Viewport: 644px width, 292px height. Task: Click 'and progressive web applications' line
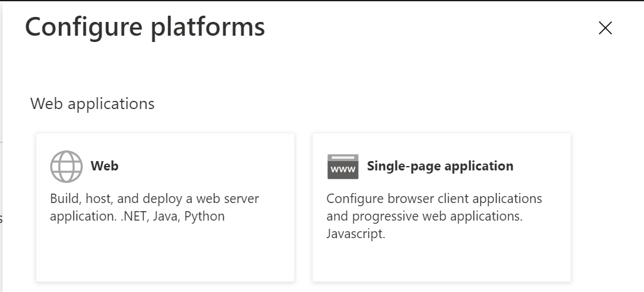(425, 217)
